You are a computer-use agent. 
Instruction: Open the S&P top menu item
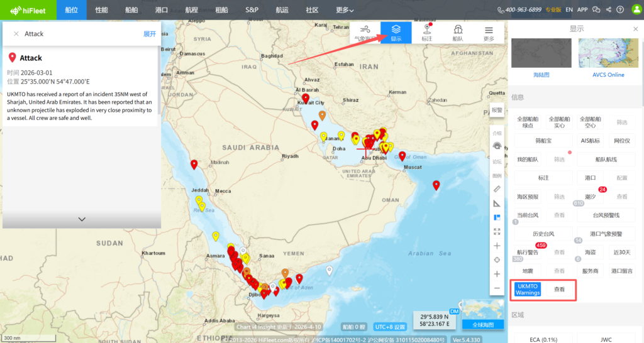coord(252,10)
